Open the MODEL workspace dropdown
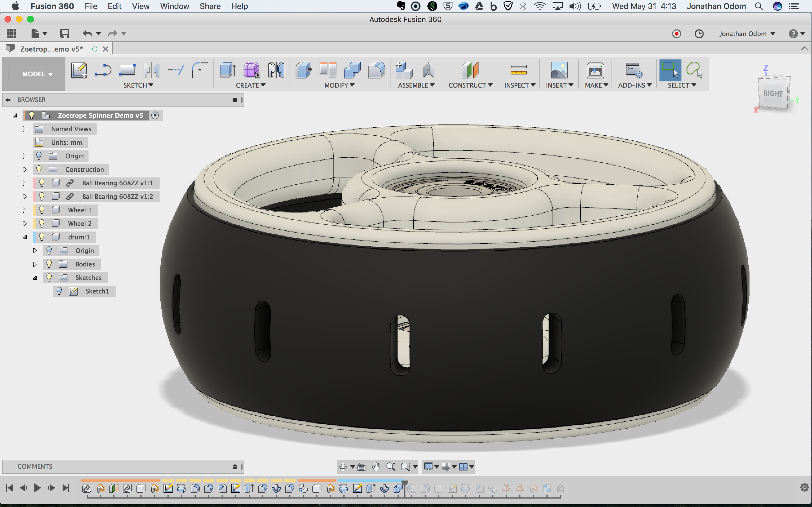The height and width of the screenshot is (507, 812). 37,74
